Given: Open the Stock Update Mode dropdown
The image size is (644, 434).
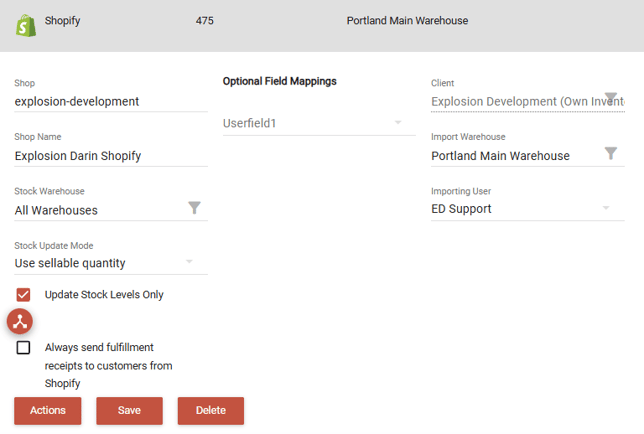Looking at the screenshot, I should click(x=110, y=263).
